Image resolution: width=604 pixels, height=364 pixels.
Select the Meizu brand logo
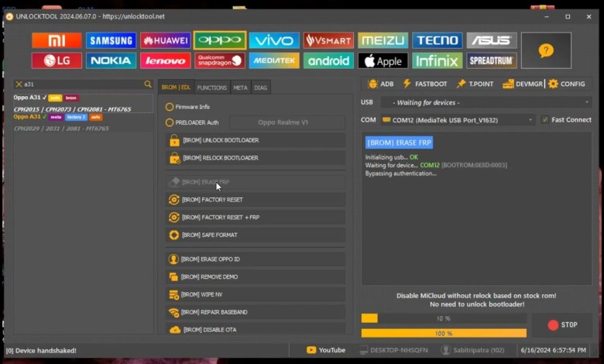tap(383, 40)
